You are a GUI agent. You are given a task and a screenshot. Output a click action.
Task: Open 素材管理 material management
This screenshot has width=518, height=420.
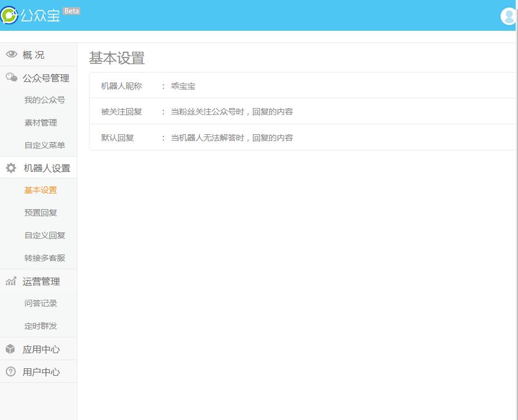(x=41, y=122)
